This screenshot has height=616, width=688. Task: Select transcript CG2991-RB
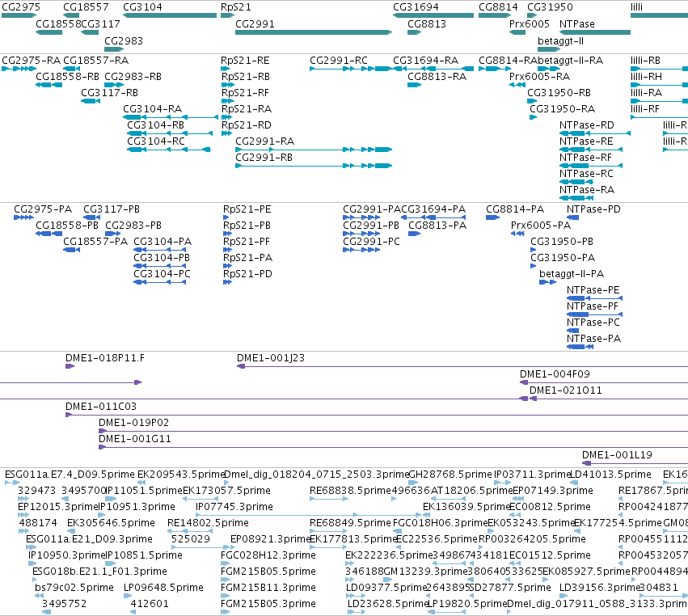pyautogui.click(x=314, y=166)
